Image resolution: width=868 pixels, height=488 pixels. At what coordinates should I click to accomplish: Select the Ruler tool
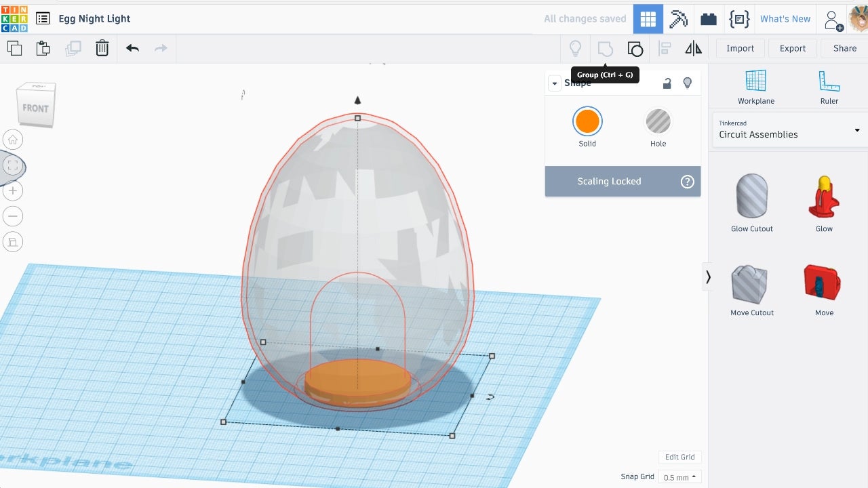click(829, 87)
